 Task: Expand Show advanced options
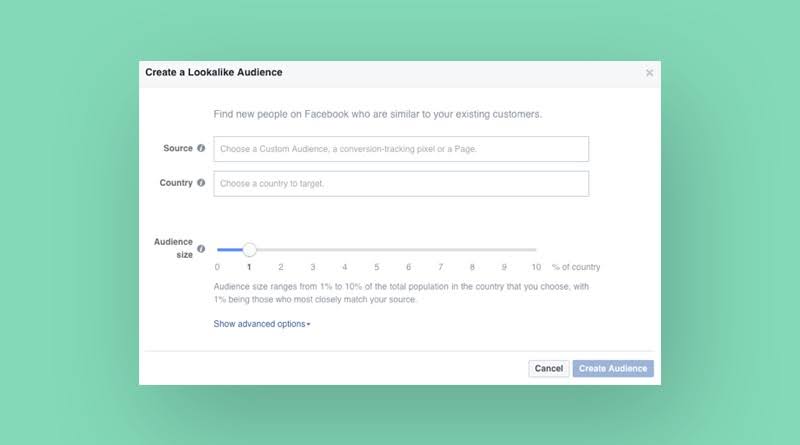[x=262, y=324]
